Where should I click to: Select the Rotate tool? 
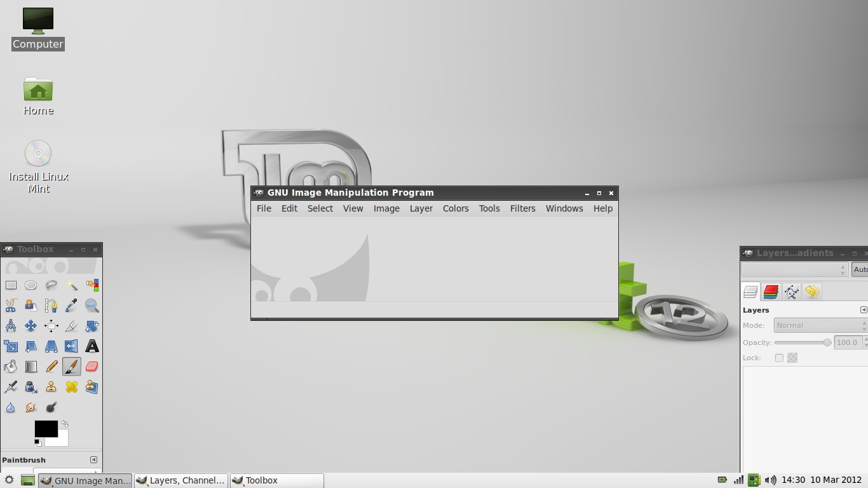point(92,326)
